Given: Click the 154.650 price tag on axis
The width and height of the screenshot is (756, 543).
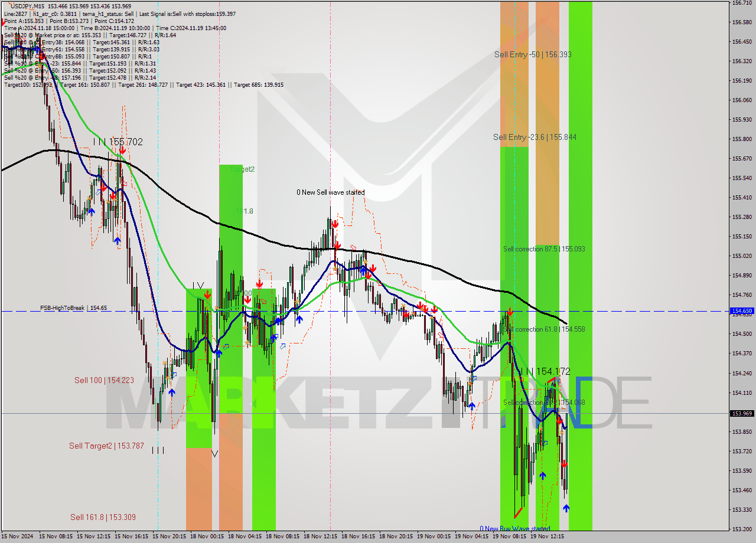Looking at the screenshot, I should coord(742,310).
